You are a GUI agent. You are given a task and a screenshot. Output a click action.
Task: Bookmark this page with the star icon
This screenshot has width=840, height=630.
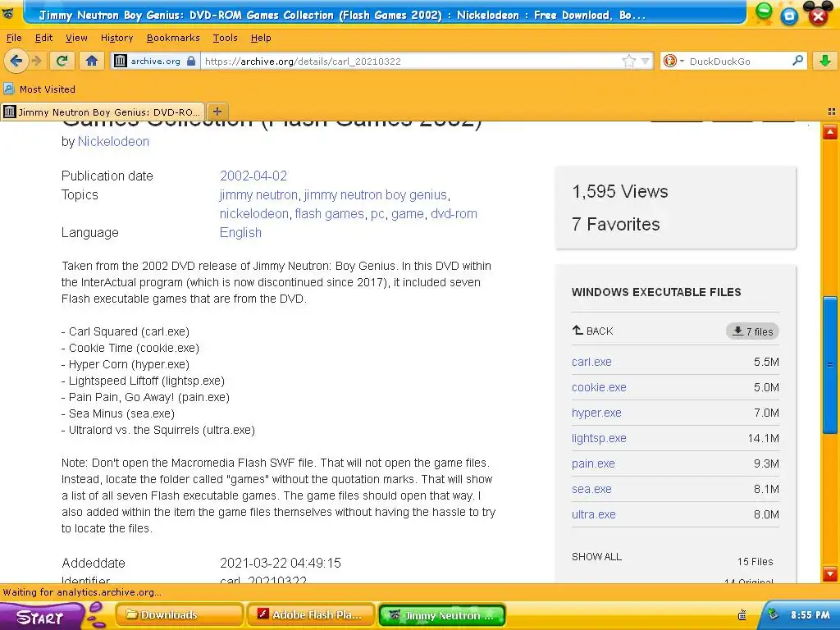[628, 61]
